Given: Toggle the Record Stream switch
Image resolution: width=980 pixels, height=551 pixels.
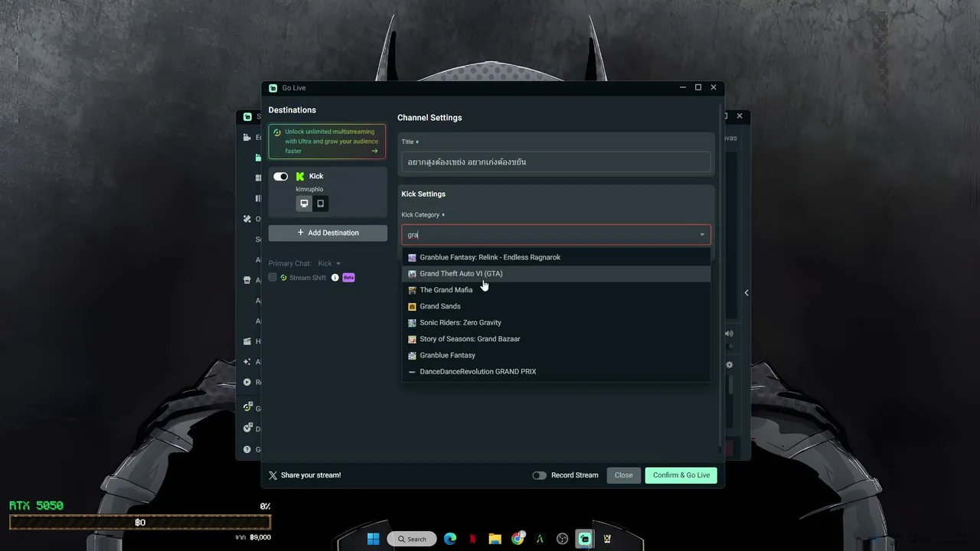Looking at the screenshot, I should [x=540, y=475].
